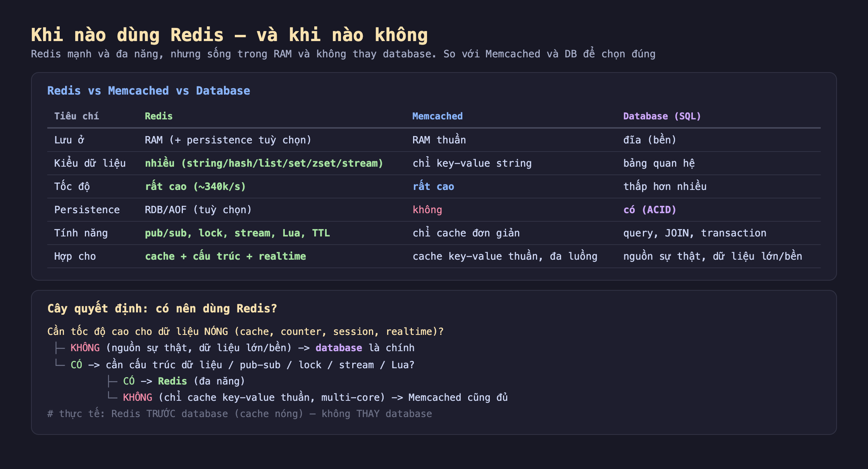The width and height of the screenshot is (868, 469).
Task: Click the comment '# thực tế: Redis TRƯỚC database'
Action: (x=239, y=414)
